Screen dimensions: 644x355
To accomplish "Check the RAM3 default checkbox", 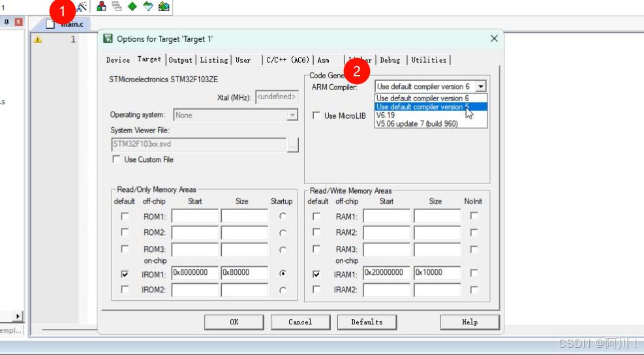I will (316, 249).
